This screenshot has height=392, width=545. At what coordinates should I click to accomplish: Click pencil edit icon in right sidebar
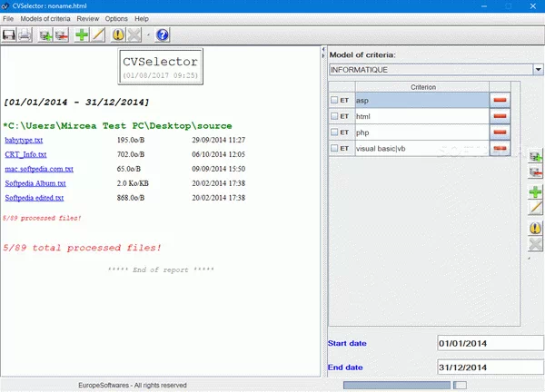[x=535, y=208]
